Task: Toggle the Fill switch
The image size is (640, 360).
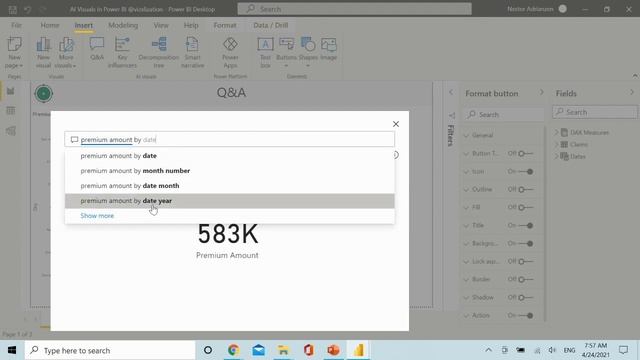Action: pyautogui.click(x=526, y=207)
